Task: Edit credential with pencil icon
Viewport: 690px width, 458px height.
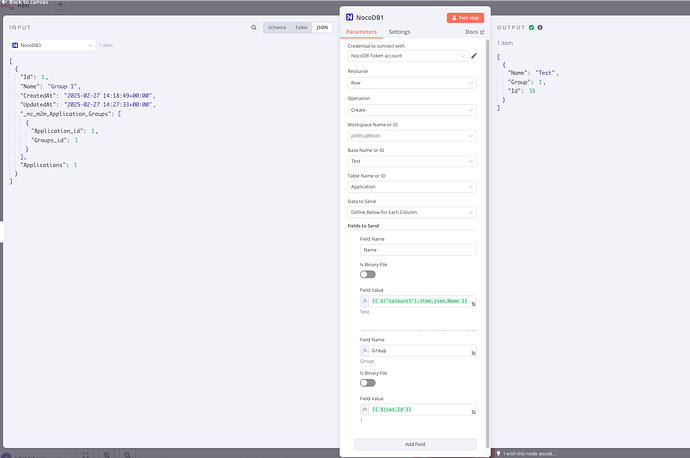Action: coord(474,56)
